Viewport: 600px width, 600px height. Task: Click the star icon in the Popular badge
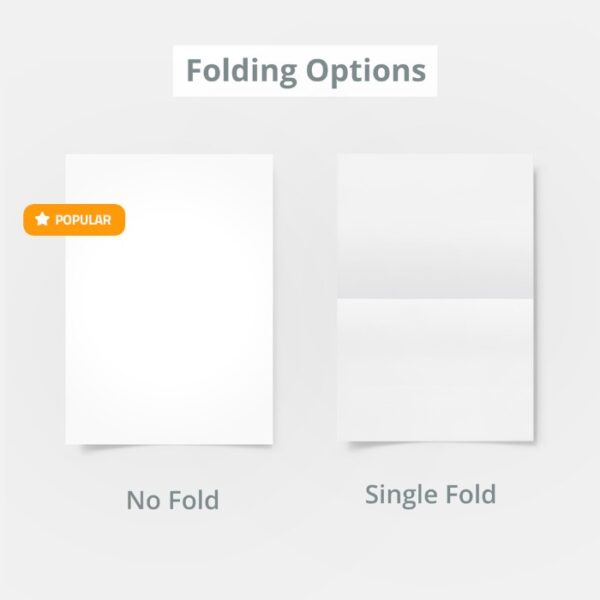(x=42, y=219)
